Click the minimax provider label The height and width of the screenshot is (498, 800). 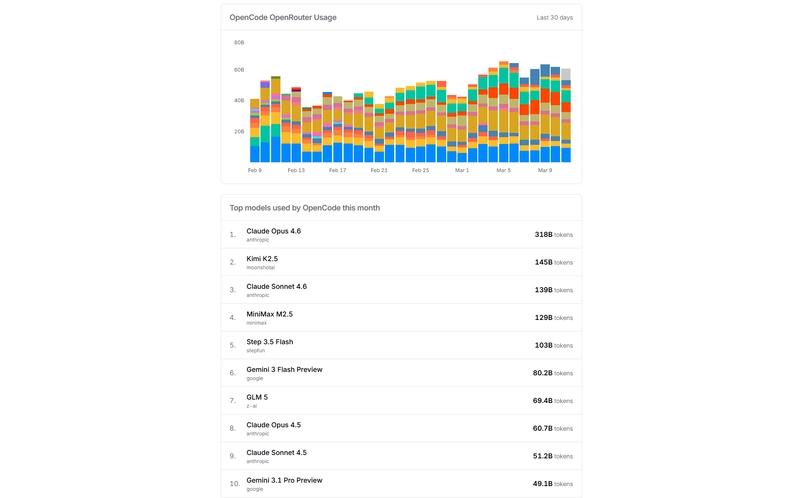(256, 323)
